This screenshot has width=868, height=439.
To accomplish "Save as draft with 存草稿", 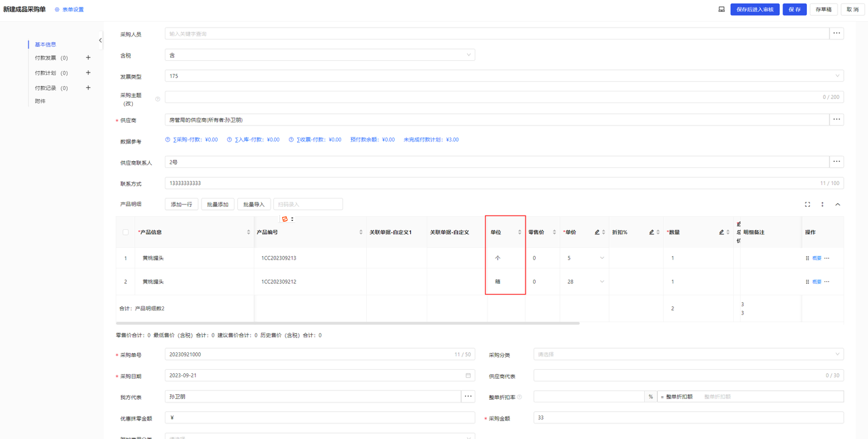I will pyautogui.click(x=823, y=9).
